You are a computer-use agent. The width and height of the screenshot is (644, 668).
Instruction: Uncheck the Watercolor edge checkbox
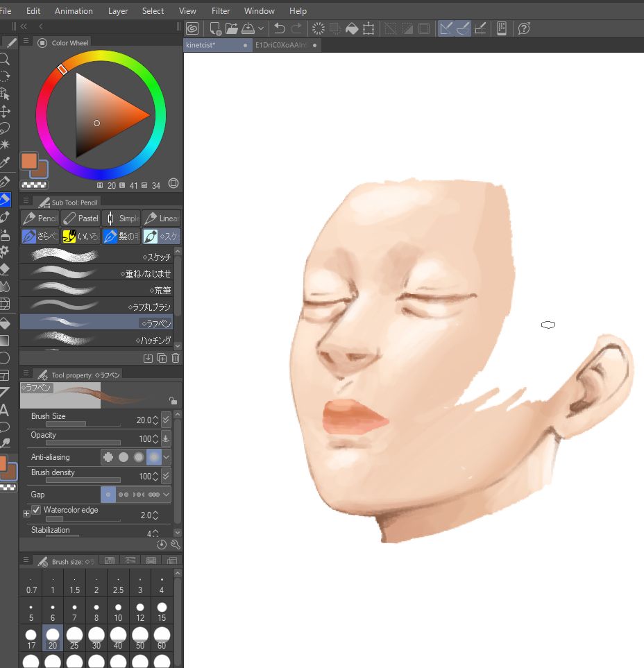coord(37,511)
